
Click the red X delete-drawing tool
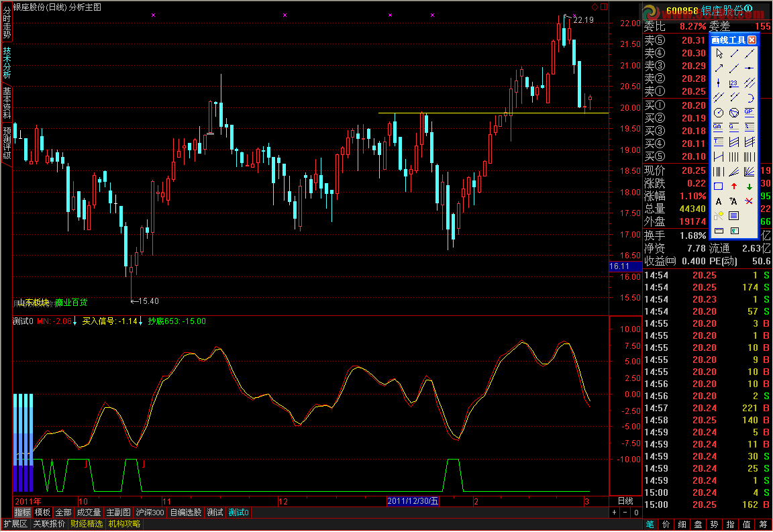coord(750,201)
